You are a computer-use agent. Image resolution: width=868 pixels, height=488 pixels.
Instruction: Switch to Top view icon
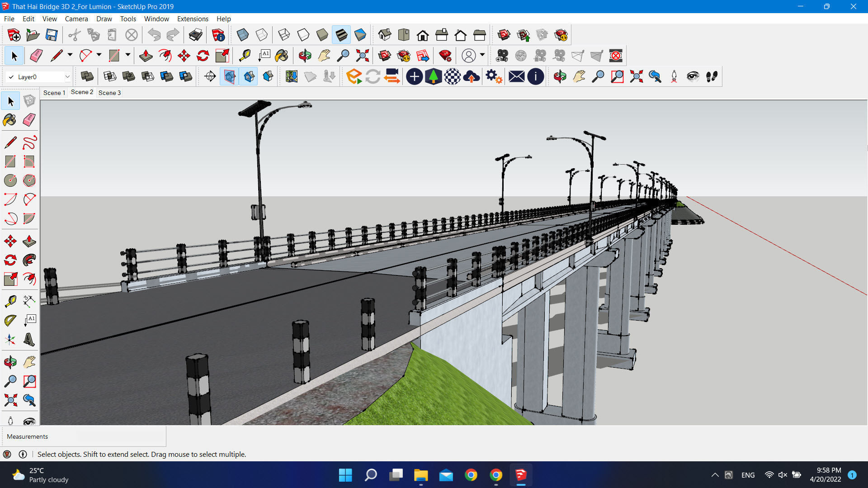tap(403, 35)
